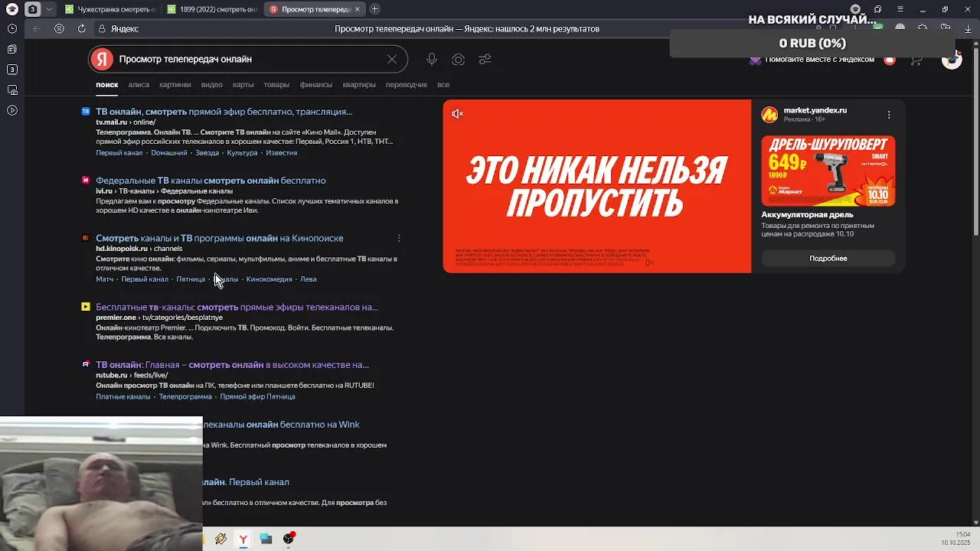Select the финансы search tab
The width and height of the screenshot is (980, 551).
point(316,84)
